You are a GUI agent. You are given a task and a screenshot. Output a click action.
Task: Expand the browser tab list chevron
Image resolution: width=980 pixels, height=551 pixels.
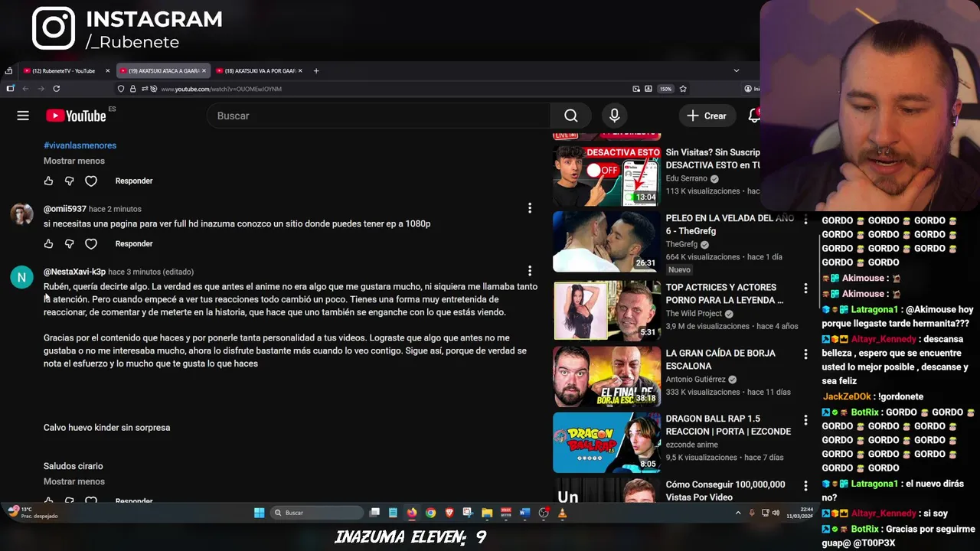point(737,70)
